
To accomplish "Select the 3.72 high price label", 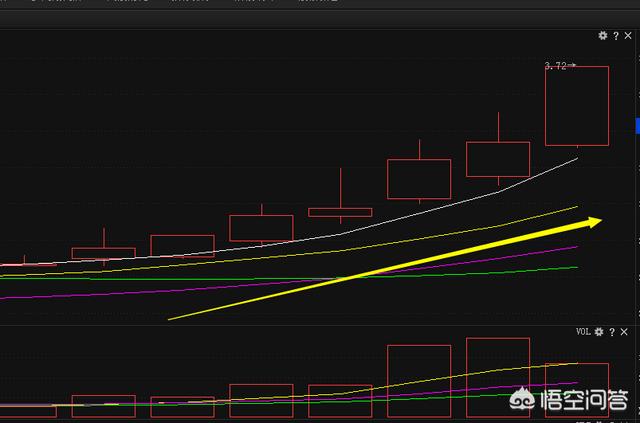I will coord(556,66).
